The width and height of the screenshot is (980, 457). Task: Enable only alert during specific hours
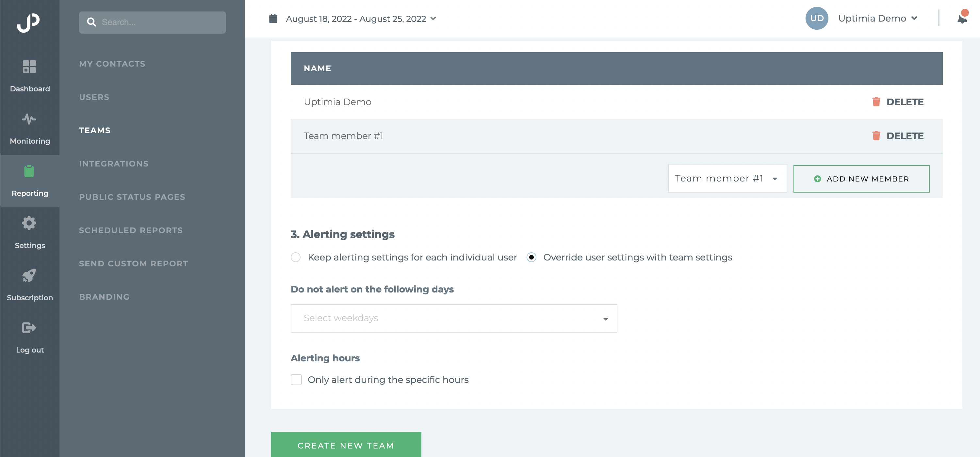pyautogui.click(x=296, y=379)
